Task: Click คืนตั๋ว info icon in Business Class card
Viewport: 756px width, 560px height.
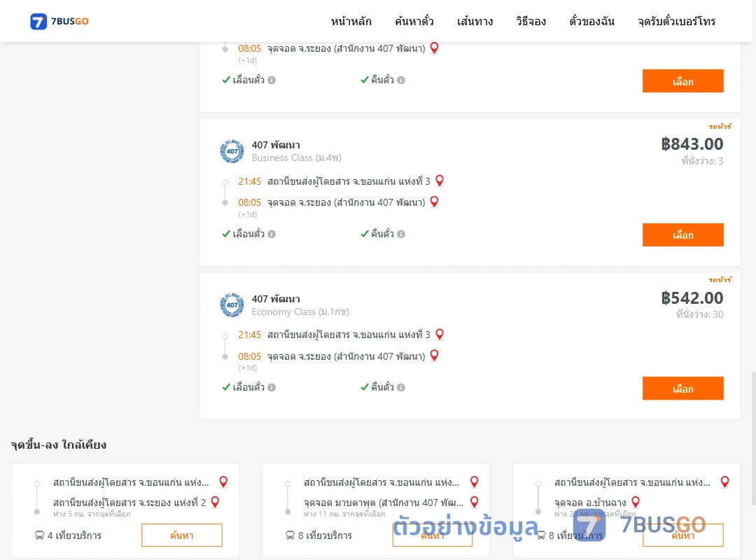Action: click(x=401, y=234)
